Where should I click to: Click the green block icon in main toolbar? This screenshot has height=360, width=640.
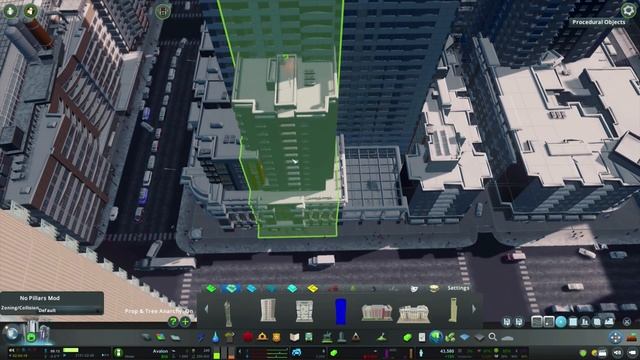point(407,337)
